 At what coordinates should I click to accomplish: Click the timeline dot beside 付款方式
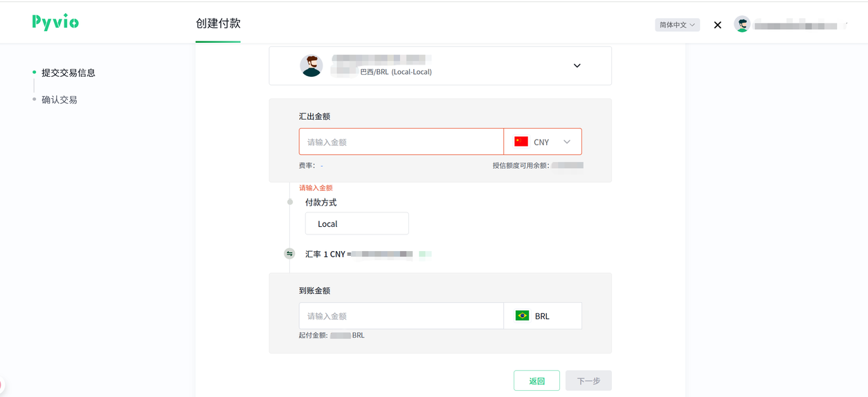[290, 202]
